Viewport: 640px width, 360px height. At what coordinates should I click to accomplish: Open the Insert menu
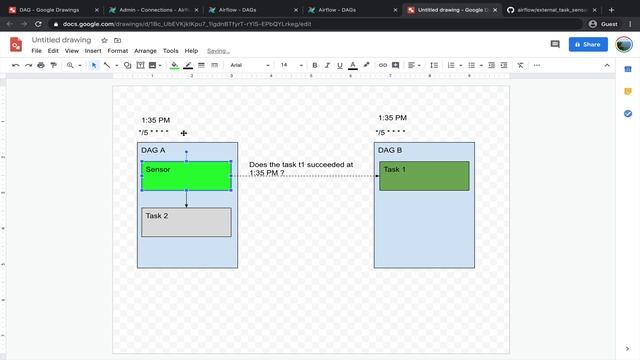[x=93, y=51]
